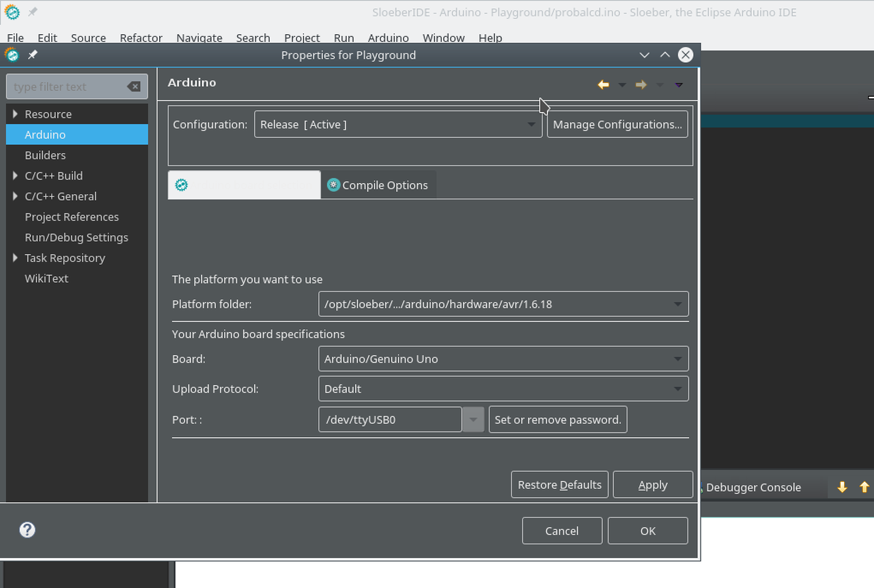Viewport: 874px width, 588px height.
Task: Clear the filter text with the erase icon
Action: click(134, 87)
